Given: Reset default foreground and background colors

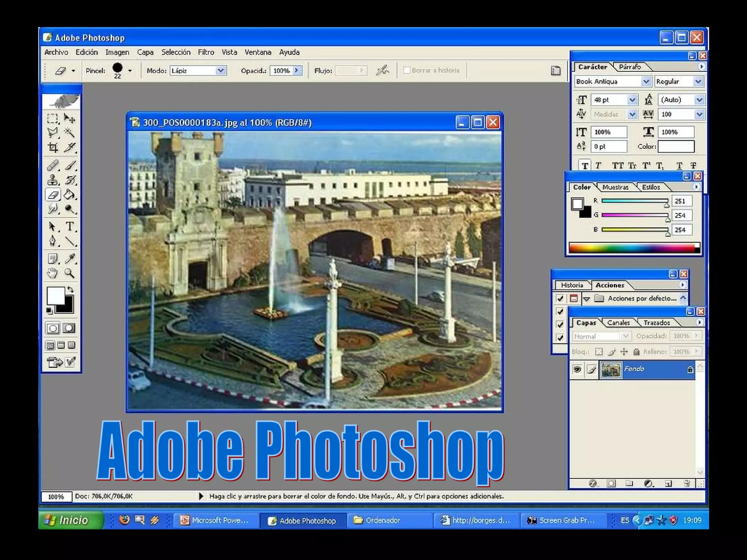Looking at the screenshot, I should (x=49, y=311).
